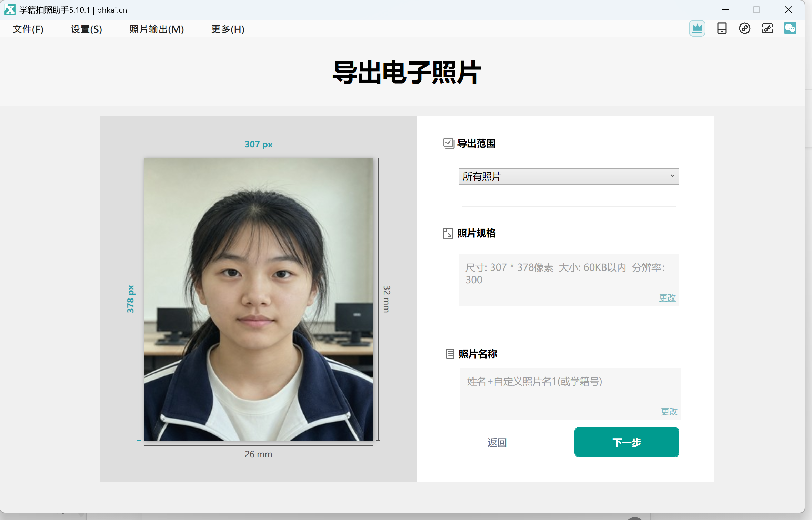Image resolution: width=812 pixels, height=520 pixels.
Task: Click the crown VIP icon
Action: [697, 28]
